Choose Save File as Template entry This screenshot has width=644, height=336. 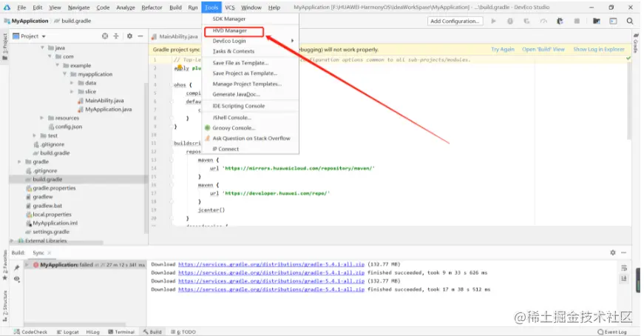240,63
